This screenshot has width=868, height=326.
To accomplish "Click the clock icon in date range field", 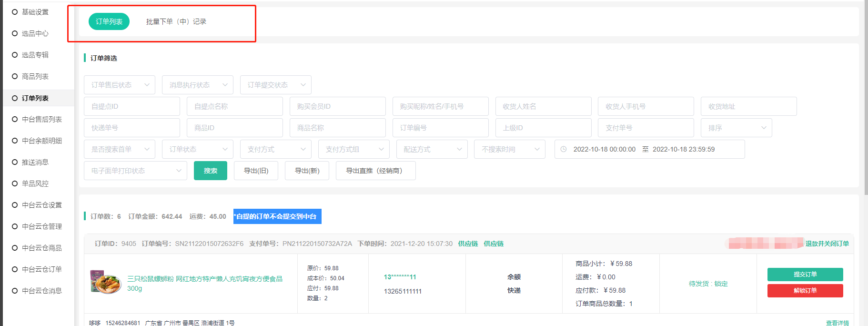I will coord(564,149).
